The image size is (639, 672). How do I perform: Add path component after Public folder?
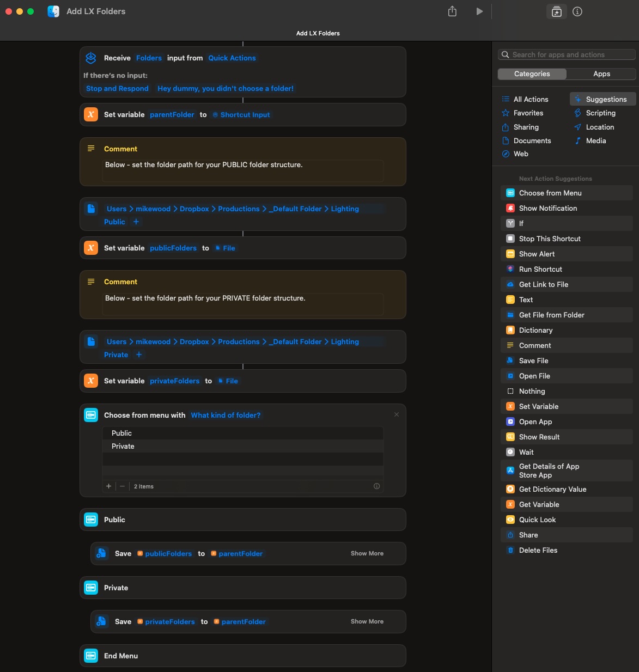tap(136, 222)
